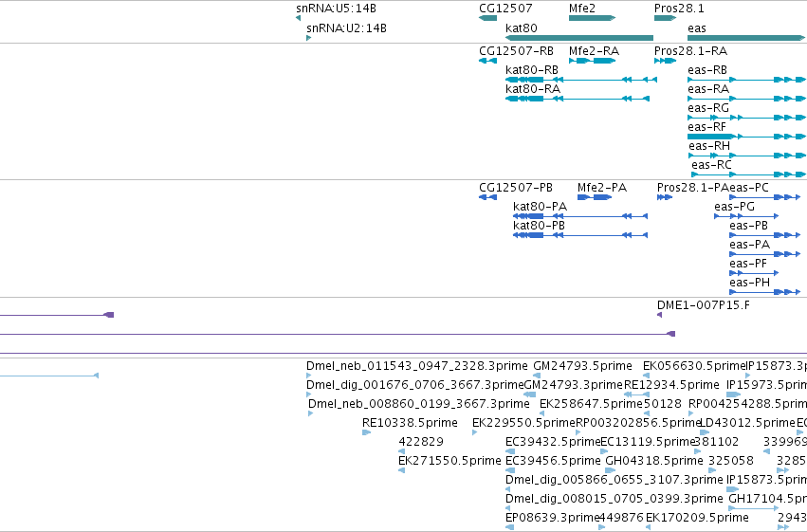
Task: Click the DME1-007P15.F insertion label
Action: (x=703, y=305)
